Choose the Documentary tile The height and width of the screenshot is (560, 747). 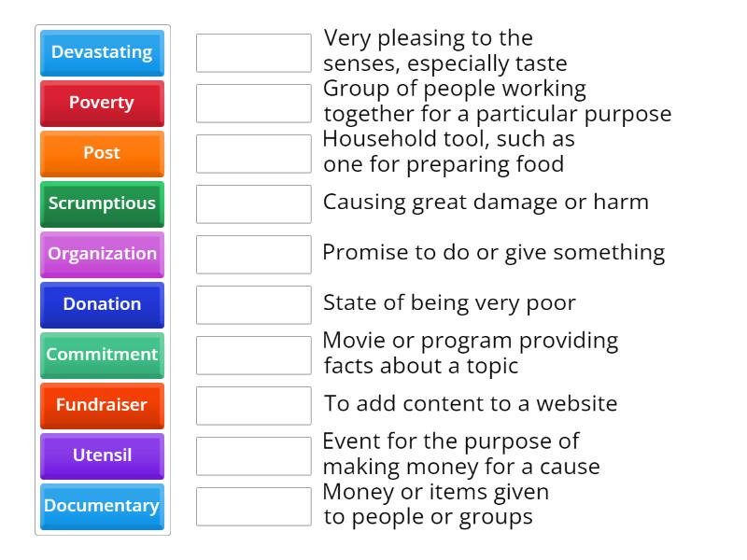(x=102, y=507)
